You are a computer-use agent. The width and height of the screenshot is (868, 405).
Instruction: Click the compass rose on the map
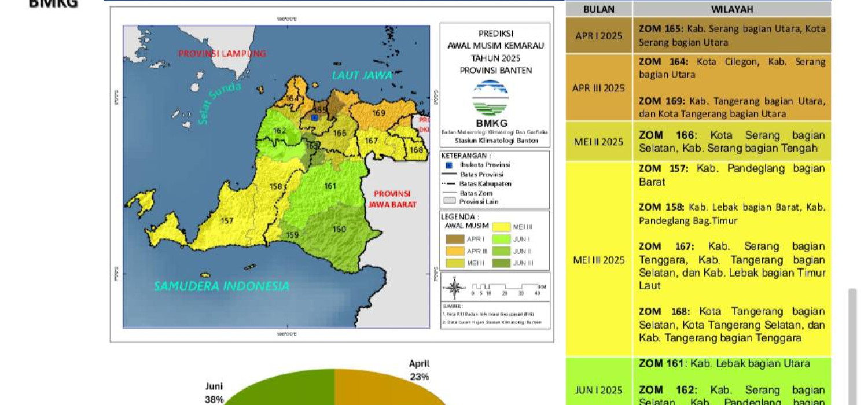click(455, 288)
